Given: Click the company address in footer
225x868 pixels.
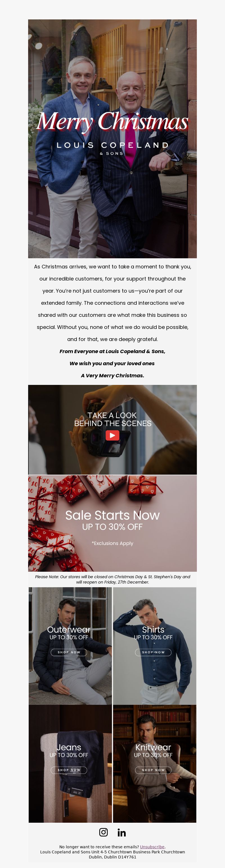Looking at the screenshot, I should [x=112, y=854].
